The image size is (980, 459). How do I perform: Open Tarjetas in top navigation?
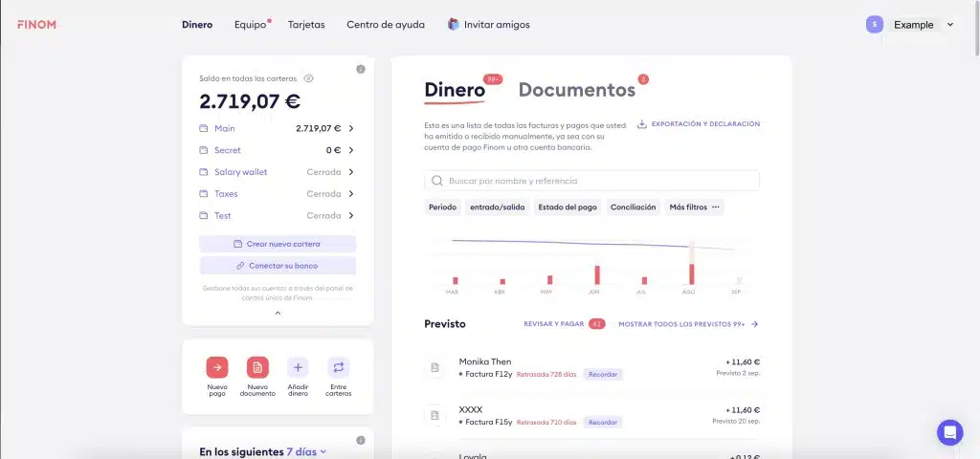tap(306, 25)
